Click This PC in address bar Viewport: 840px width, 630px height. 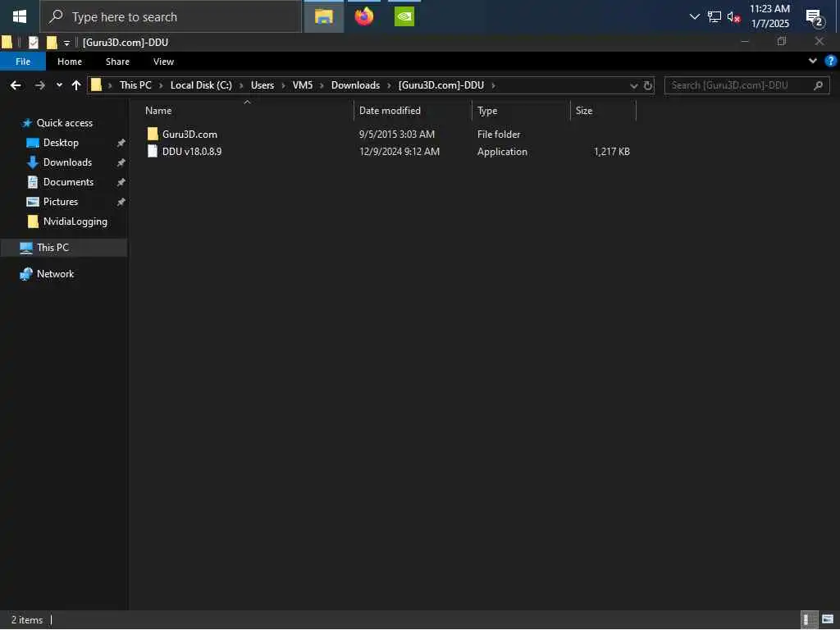click(135, 85)
